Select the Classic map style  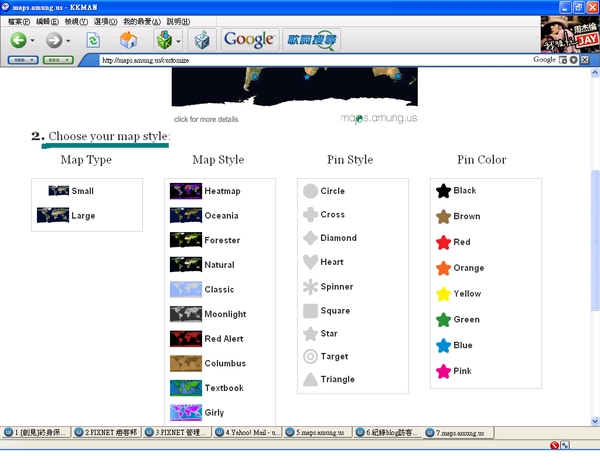[202, 289]
